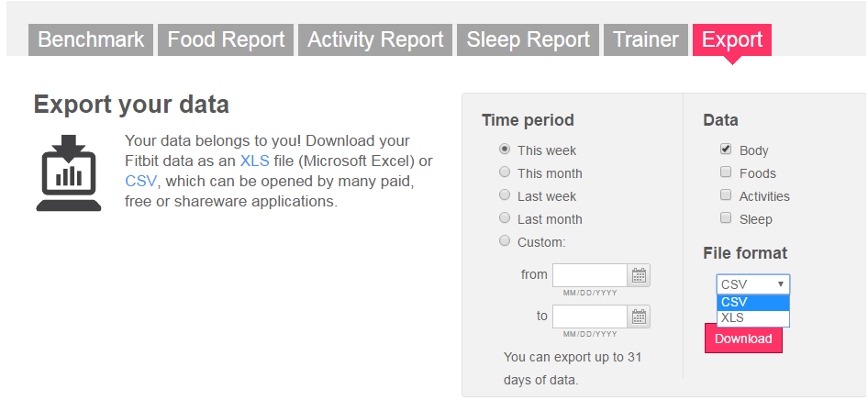Go to the Activity Report tab
Viewport: 868px width, 400px height.
(375, 39)
